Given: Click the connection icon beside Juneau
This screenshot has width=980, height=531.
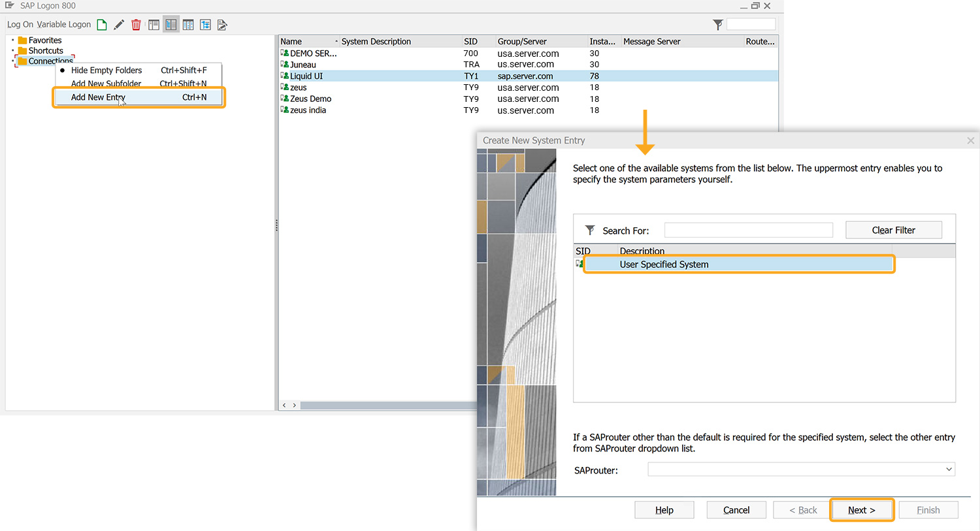Looking at the screenshot, I should point(285,64).
